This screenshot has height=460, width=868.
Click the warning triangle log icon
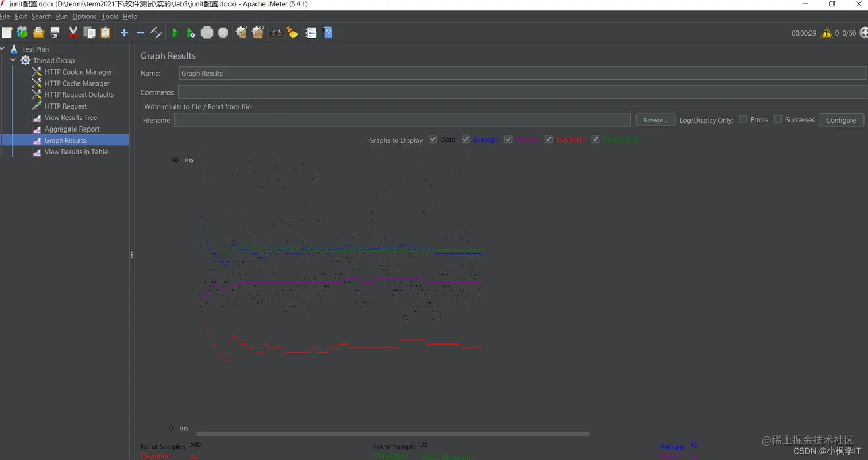827,33
